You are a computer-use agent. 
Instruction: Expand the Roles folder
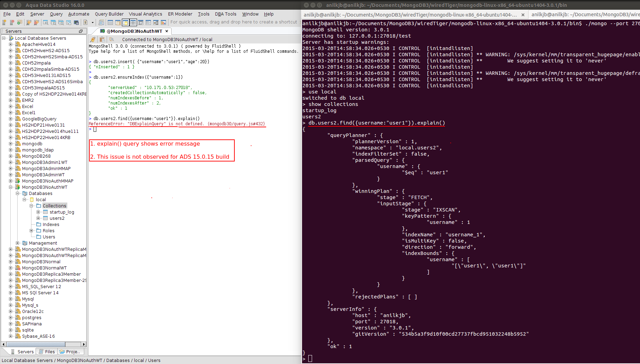pyautogui.click(x=31, y=230)
